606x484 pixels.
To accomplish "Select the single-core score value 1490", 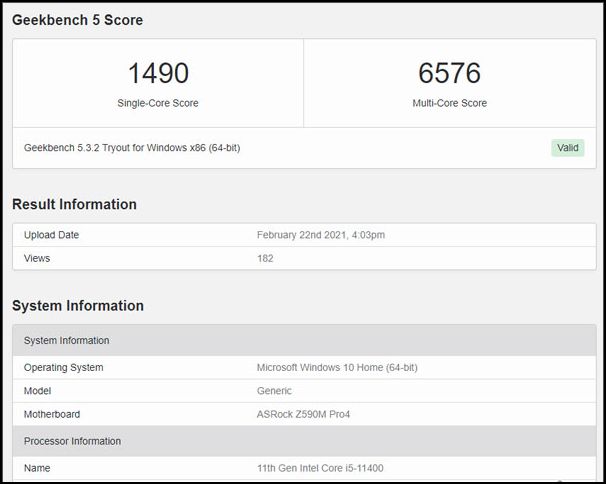I will click(158, 73).
